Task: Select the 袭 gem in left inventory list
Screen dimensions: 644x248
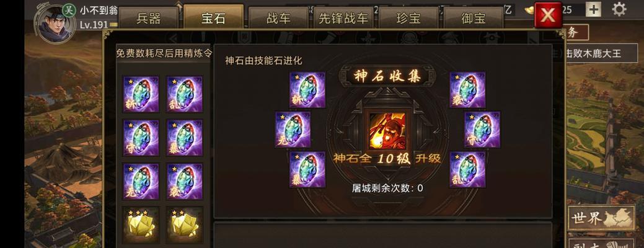Action: 185,182
